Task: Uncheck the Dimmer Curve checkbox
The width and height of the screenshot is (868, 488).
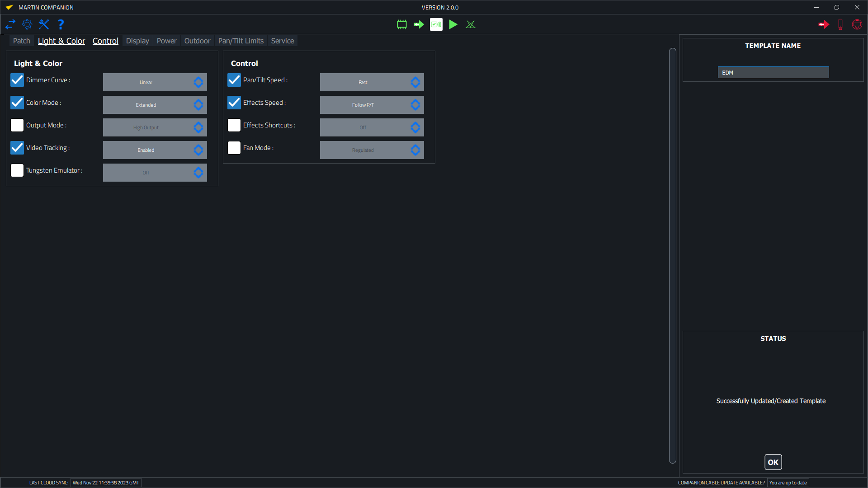Action: click(17, 80)
